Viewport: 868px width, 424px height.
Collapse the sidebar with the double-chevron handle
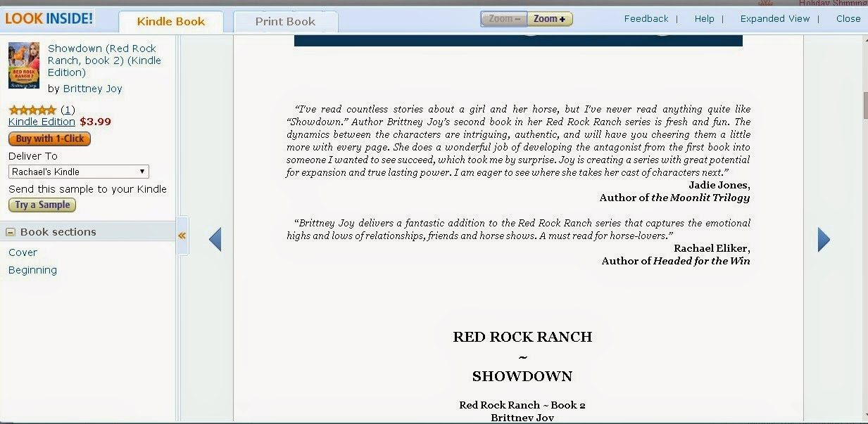click(182, 236)
